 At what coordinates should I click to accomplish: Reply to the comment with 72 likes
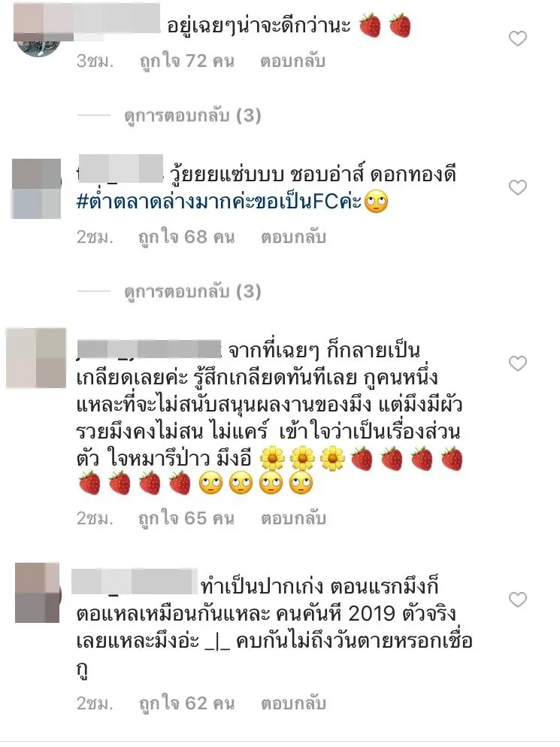(292, 61)
